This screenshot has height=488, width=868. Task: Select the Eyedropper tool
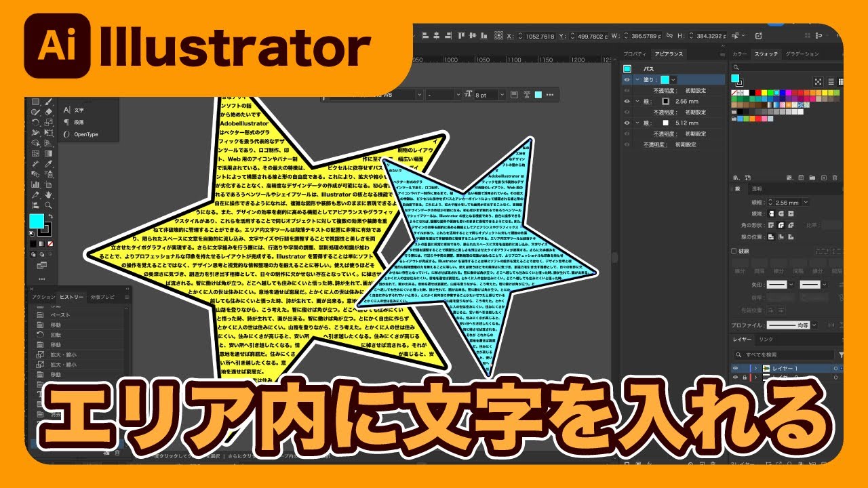pos(49,164)
